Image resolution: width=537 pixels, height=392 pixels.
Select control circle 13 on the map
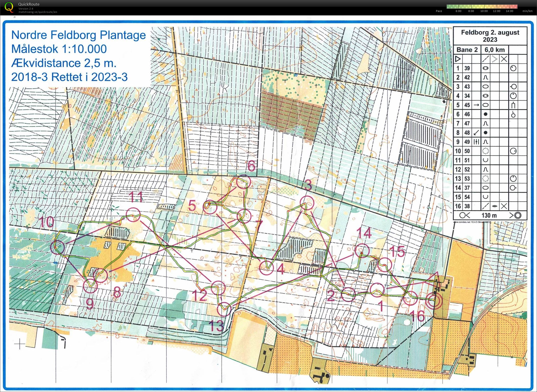[224, 309]
